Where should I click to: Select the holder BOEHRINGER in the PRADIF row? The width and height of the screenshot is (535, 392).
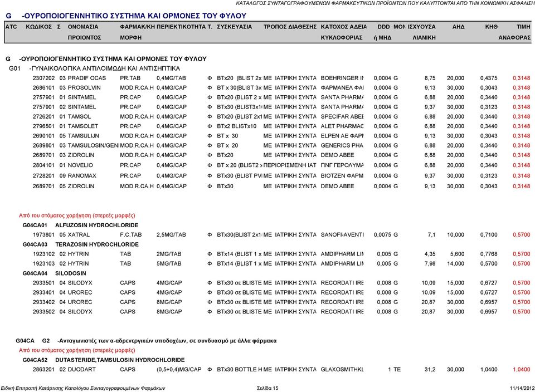(x=342, y=78)
